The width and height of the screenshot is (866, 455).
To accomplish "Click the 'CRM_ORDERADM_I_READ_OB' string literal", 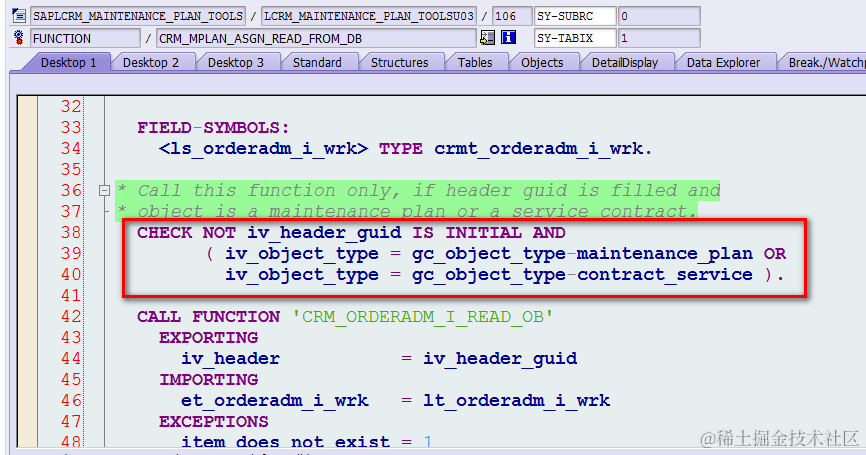I will point(423,316).
